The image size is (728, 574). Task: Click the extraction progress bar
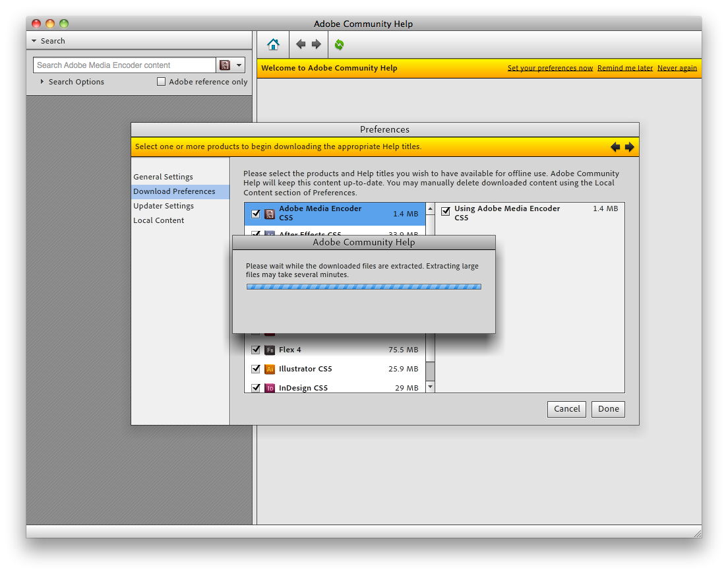[x=364, y=287]
